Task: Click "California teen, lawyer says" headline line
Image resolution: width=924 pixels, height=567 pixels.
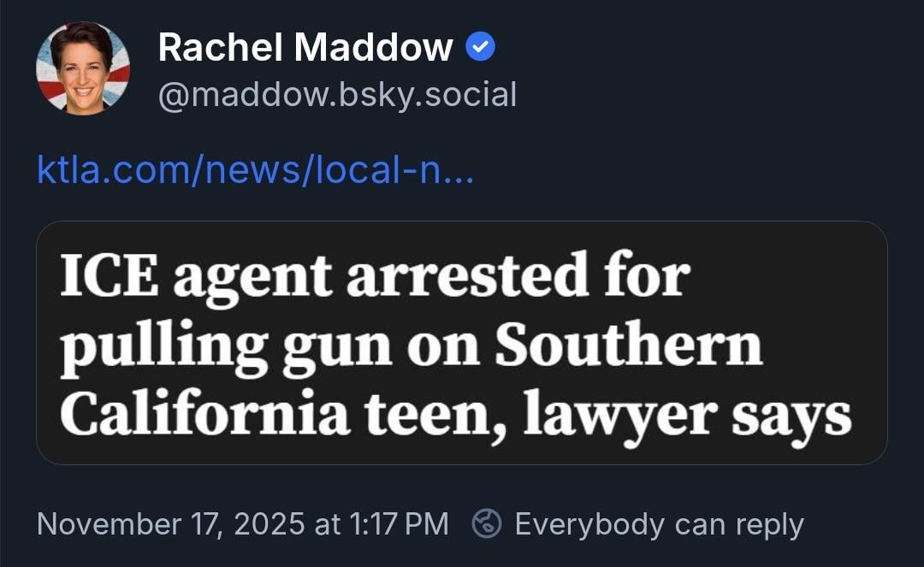Action: point(456,414)
